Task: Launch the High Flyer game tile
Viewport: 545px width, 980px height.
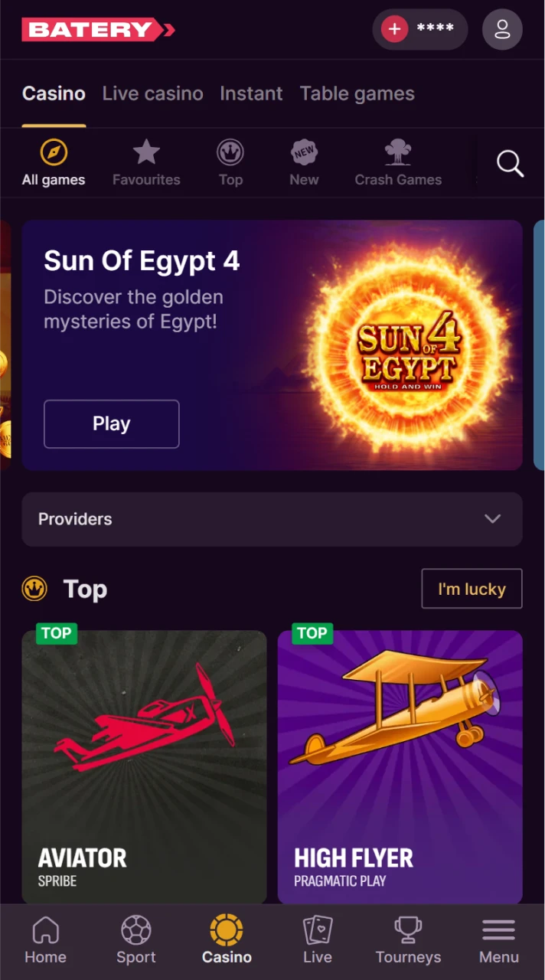Action: (x=400, y=766)
